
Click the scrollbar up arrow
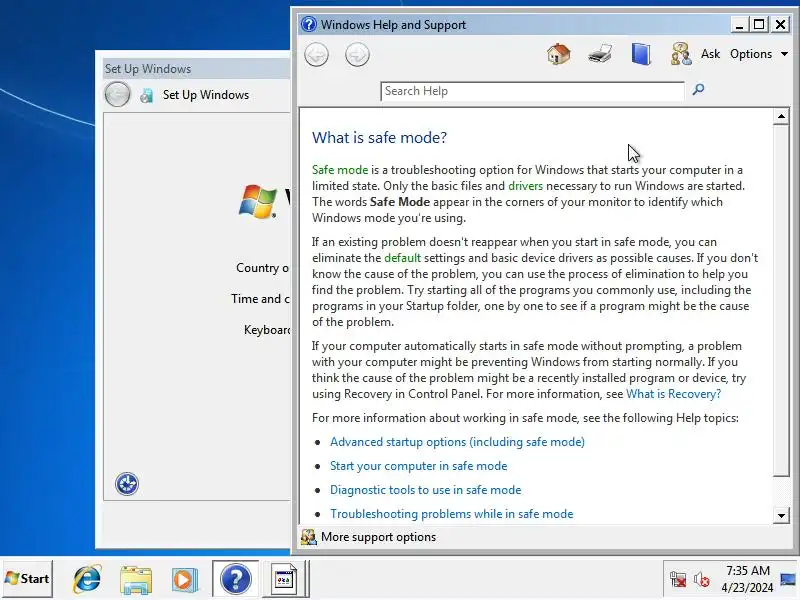(781, 116)
